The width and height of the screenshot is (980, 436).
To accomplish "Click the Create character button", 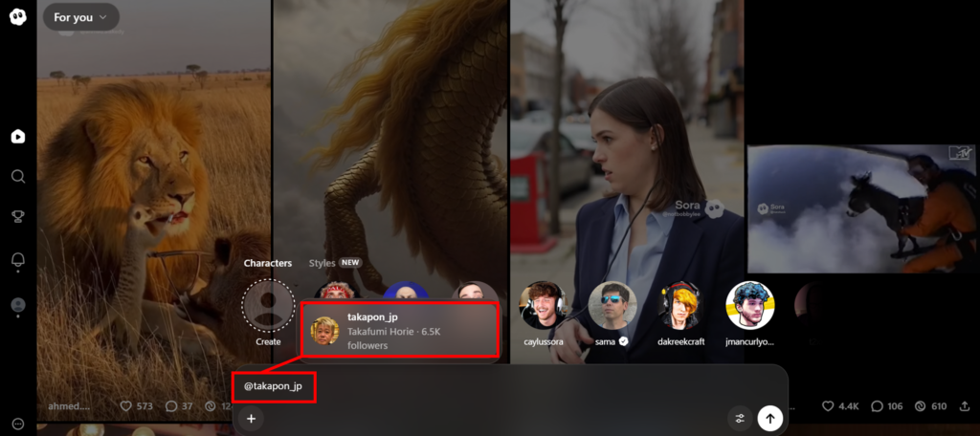I will click(x=269, y=307).
